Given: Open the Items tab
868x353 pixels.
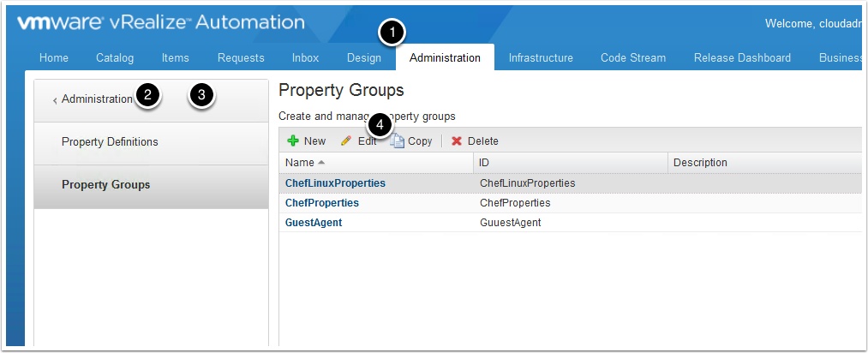Looking at the screenshot, I should click(175, 58).
